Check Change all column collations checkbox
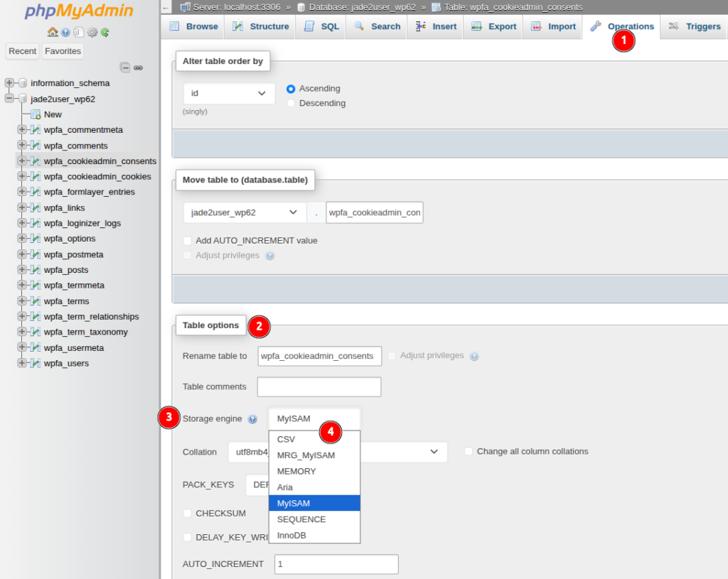728x579 pixels. coord(469,451)
